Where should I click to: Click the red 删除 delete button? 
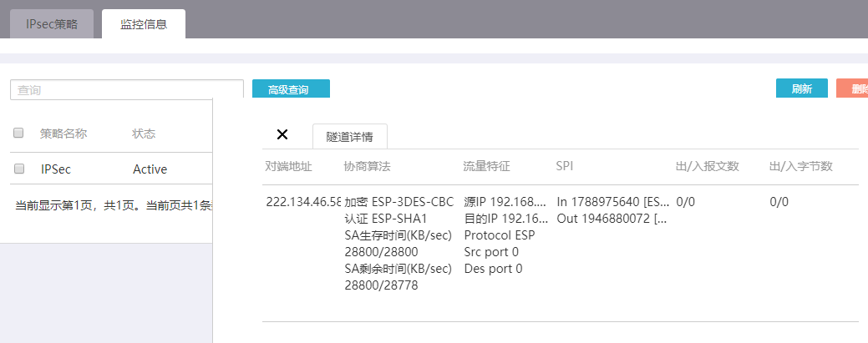[x=852, y=89]
